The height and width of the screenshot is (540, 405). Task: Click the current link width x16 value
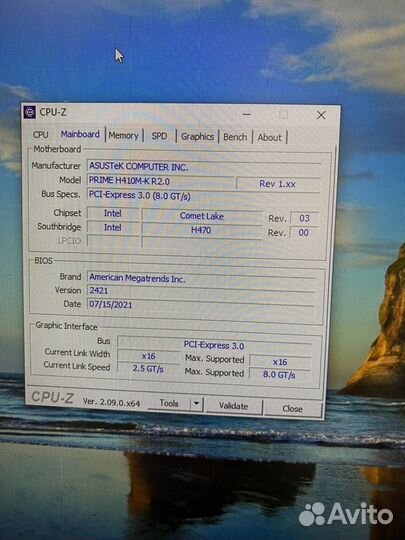click(x=148, y=356)
